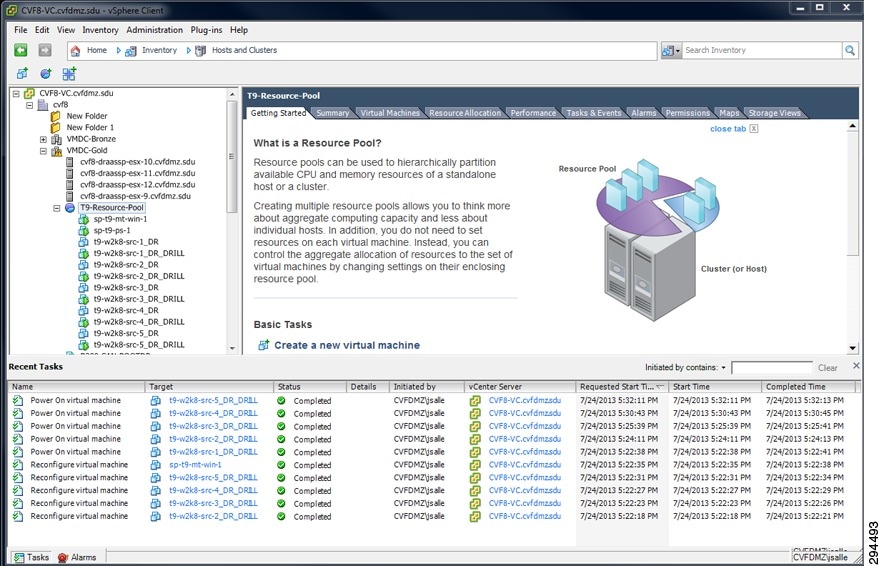
Task: Click the Alarms icon in the status bar
Action: 63,558
